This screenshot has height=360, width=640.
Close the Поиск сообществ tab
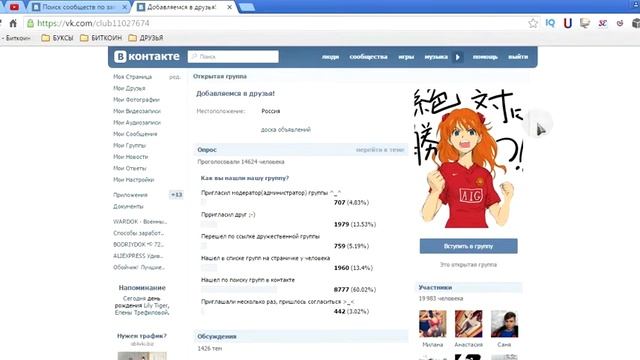coord(125,7)
